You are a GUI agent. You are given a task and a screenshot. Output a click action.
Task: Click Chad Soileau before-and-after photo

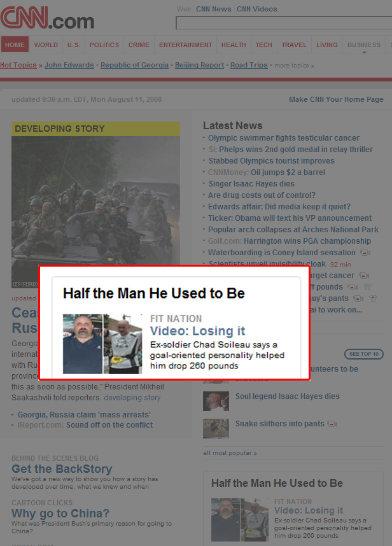(x=102, y=344)
